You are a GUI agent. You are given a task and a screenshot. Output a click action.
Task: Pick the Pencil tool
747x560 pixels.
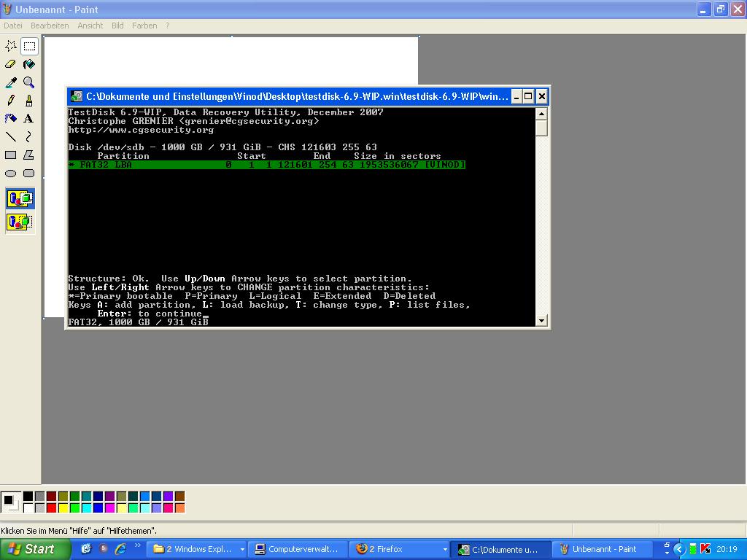10,101
